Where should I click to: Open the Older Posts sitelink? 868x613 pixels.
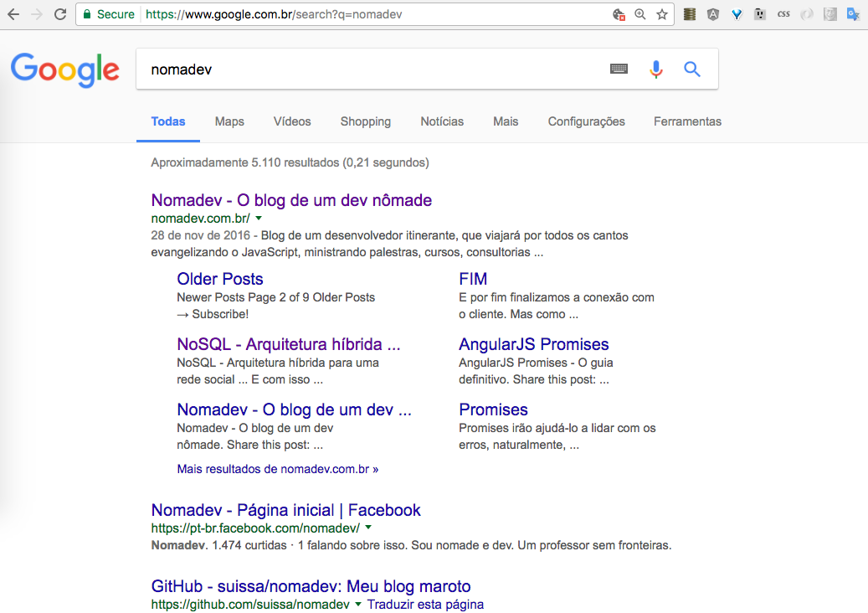coord(220,279)
